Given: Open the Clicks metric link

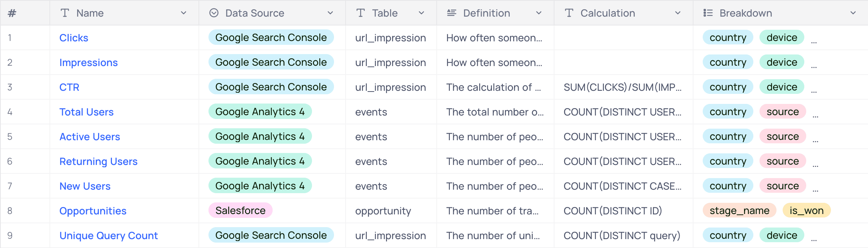Looking at the screenshot, I should coord(74,38).
